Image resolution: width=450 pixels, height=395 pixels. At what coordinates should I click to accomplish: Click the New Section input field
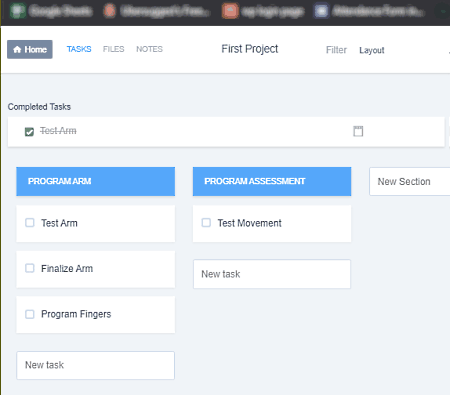click(410, 181)
